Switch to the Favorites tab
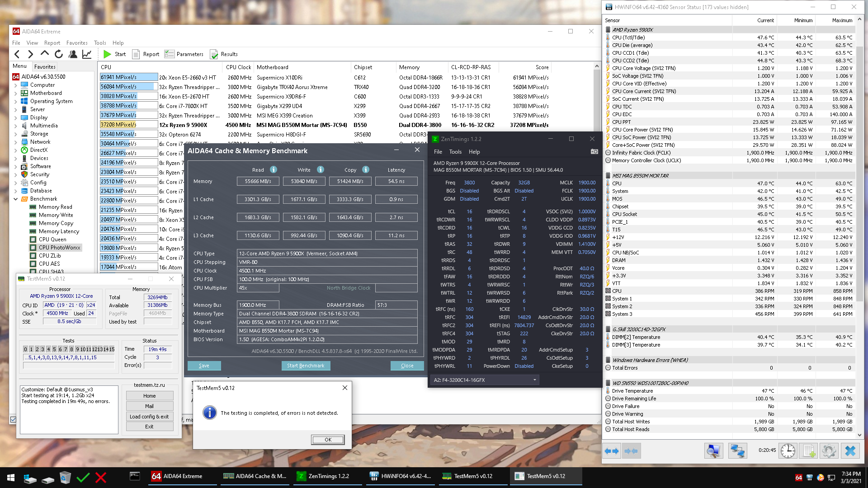The width and height of the screenshot is (868, 488). coord(45,66)
